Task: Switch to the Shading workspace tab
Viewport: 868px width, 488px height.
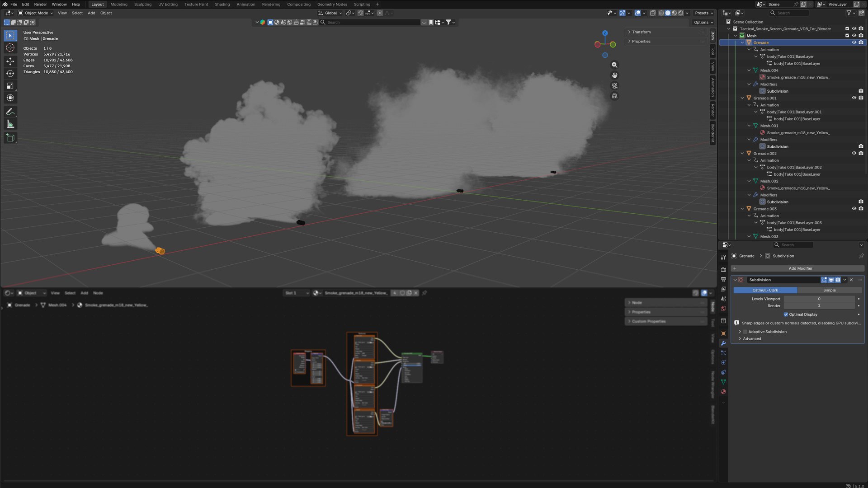Action: click(222, 5)
